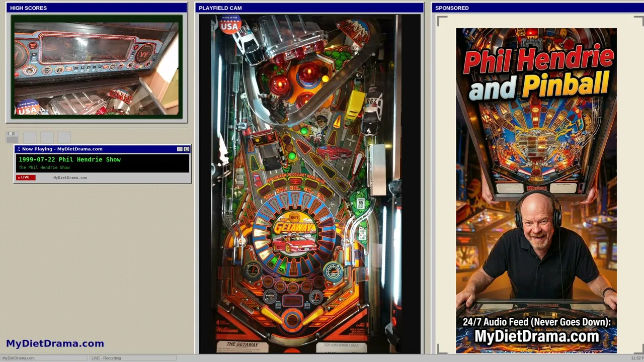
Task: Open the large blue MyDietDrama.com link
Action: (x=55, y=343)
